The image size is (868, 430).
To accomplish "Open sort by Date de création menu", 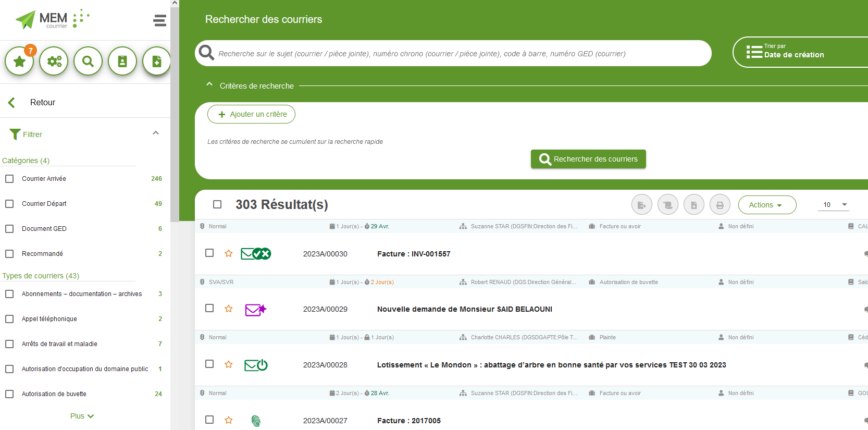I will pyautogui.click(x=792, y=52).
